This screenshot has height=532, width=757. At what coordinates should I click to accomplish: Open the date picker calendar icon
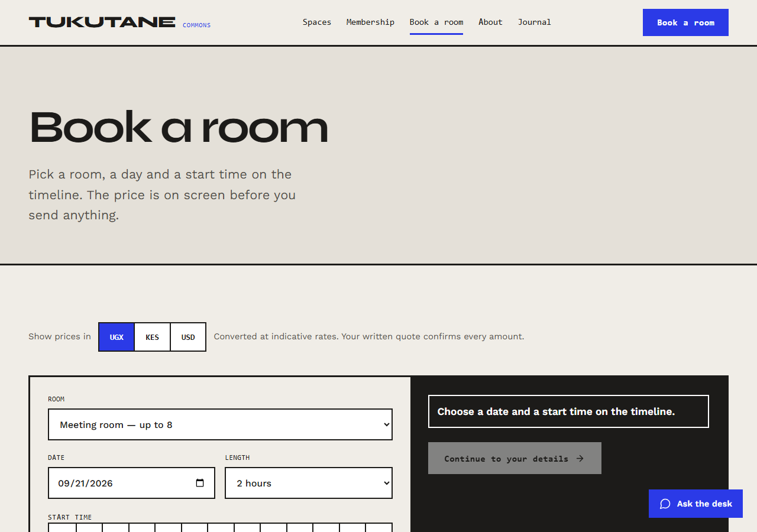pos(200,483)
